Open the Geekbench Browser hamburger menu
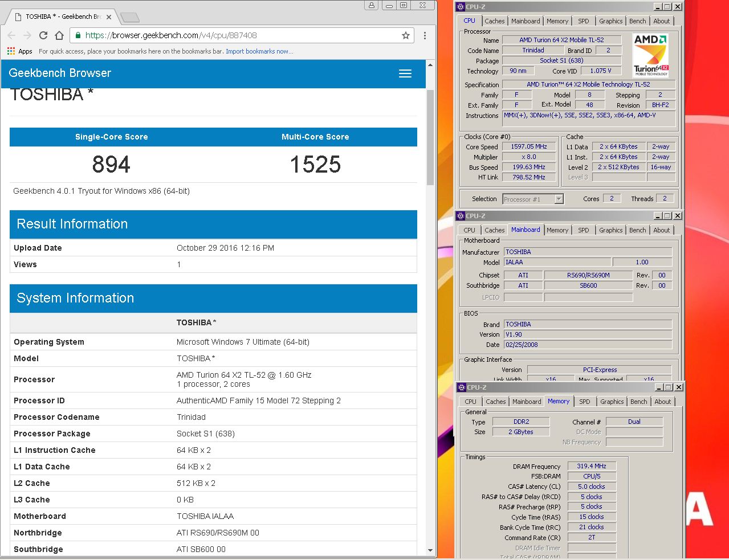 point(405,73)
